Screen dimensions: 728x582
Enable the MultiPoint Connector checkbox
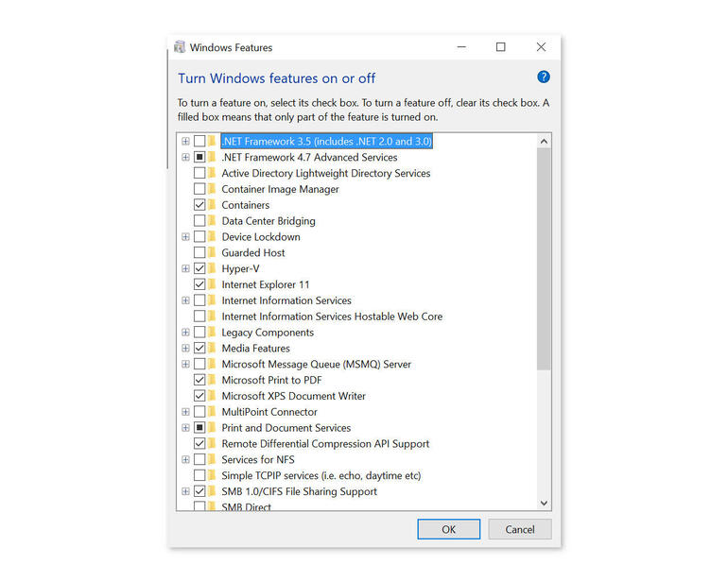pyautogui.click(x=199, y=412)
